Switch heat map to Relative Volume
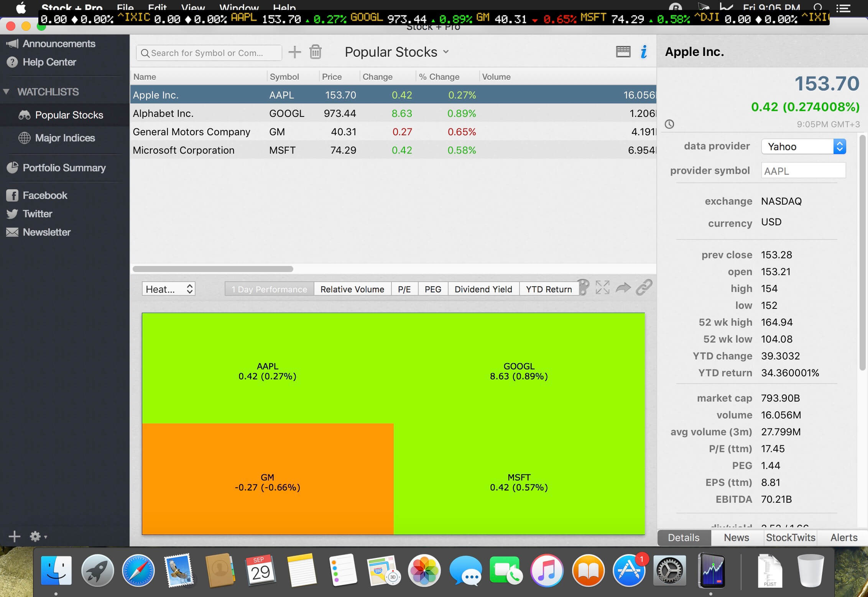The height and width of the screenshot is (597, 868). (352, 289)
